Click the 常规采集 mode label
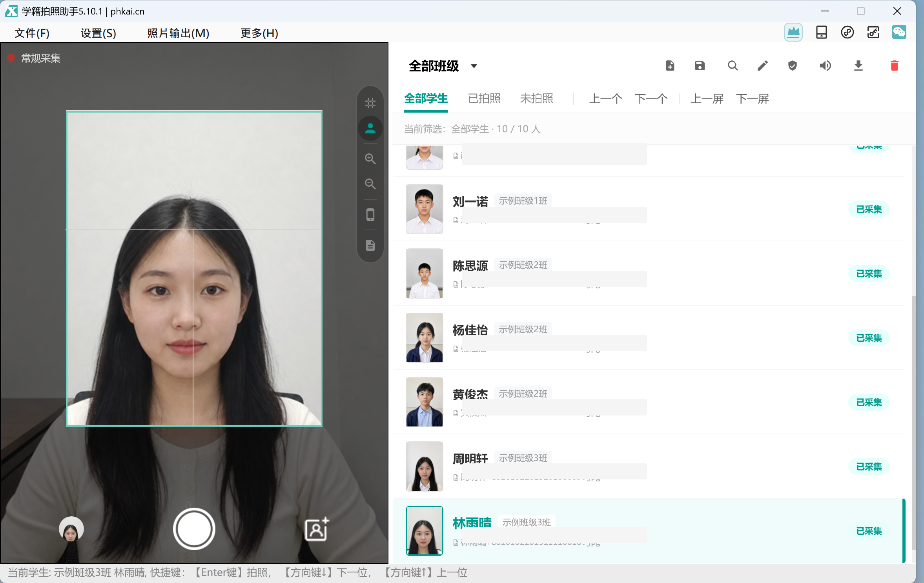The width and height of the screenshot is (924, 583). coord(40,58)
